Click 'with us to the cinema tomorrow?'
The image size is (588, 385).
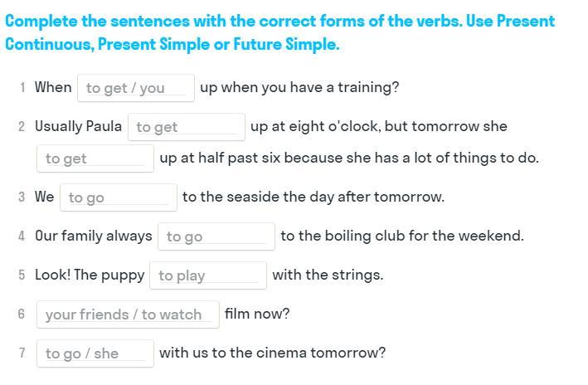pyautogui.click(x=273, y=353)
